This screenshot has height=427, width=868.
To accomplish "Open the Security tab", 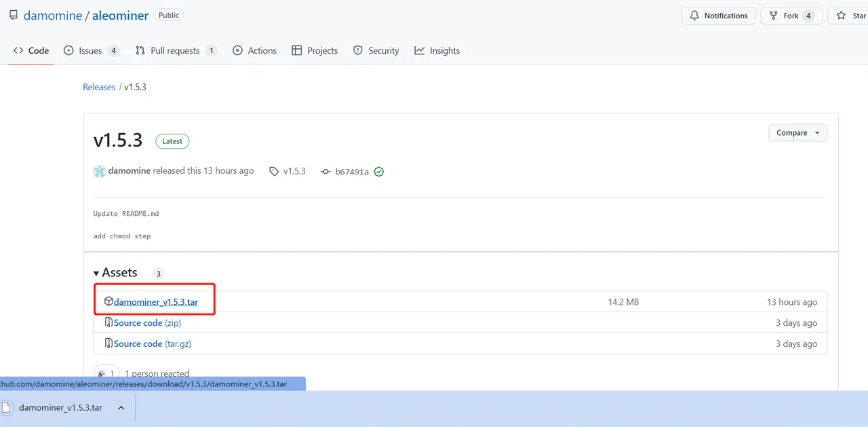I will (376, 50).
